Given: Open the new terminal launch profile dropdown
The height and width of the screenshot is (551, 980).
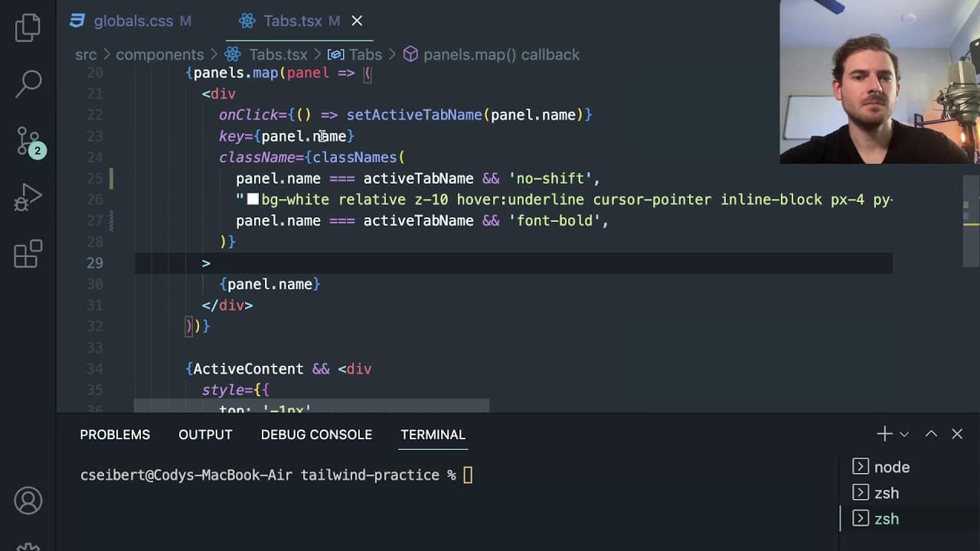Looking at the screenshot, I should [x=904, y=434].
